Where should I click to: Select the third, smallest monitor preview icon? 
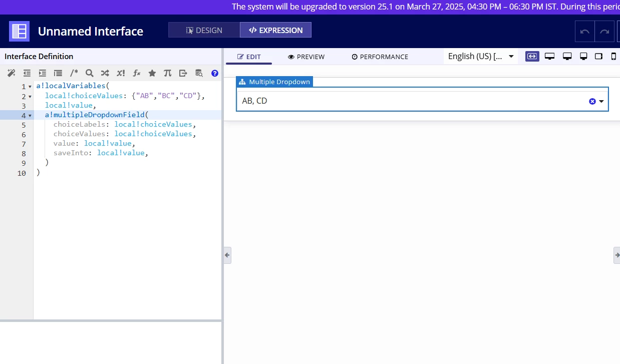click(x=583, y=56)
